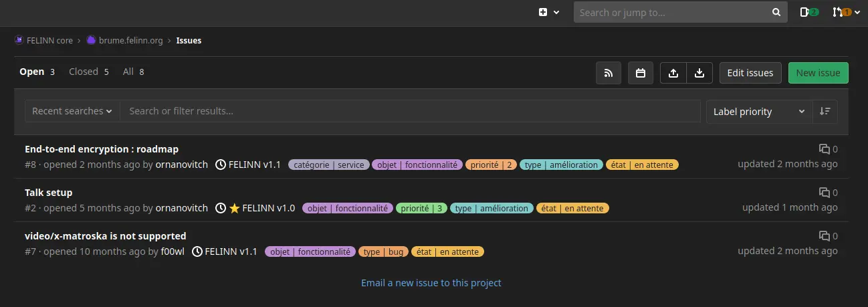The image size is (868, 307).
Task: Open FELINN core breadcrumb link
Action: point(49,40)
